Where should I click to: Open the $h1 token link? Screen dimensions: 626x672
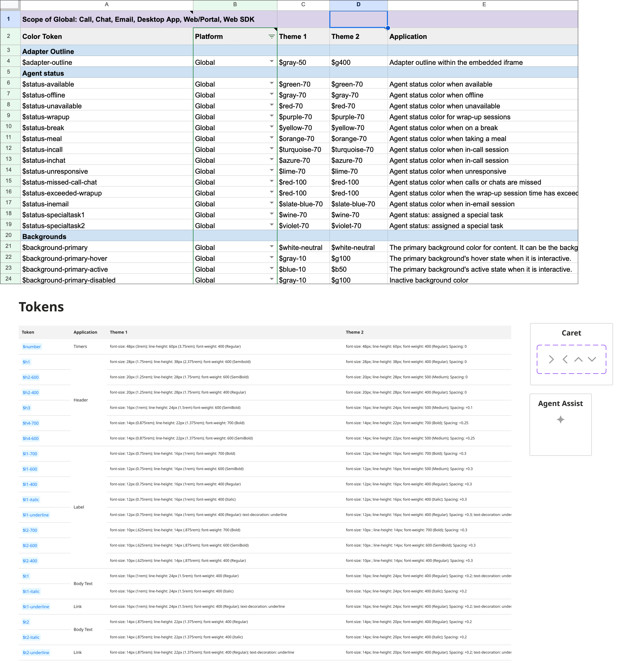pyautogui.click(x=26, y=362)
